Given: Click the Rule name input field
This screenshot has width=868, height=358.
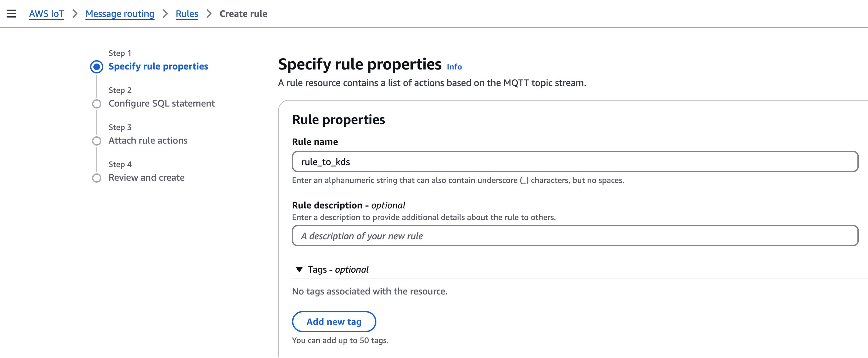Looking at the screenshot, I should 574,162.
